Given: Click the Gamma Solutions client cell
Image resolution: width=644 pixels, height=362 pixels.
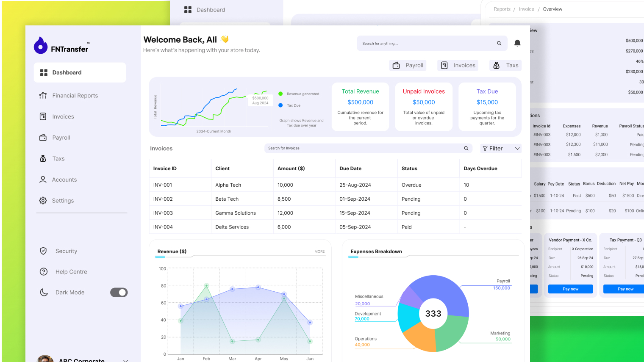Looking at the screenshot, I should (x=236, y=213).
